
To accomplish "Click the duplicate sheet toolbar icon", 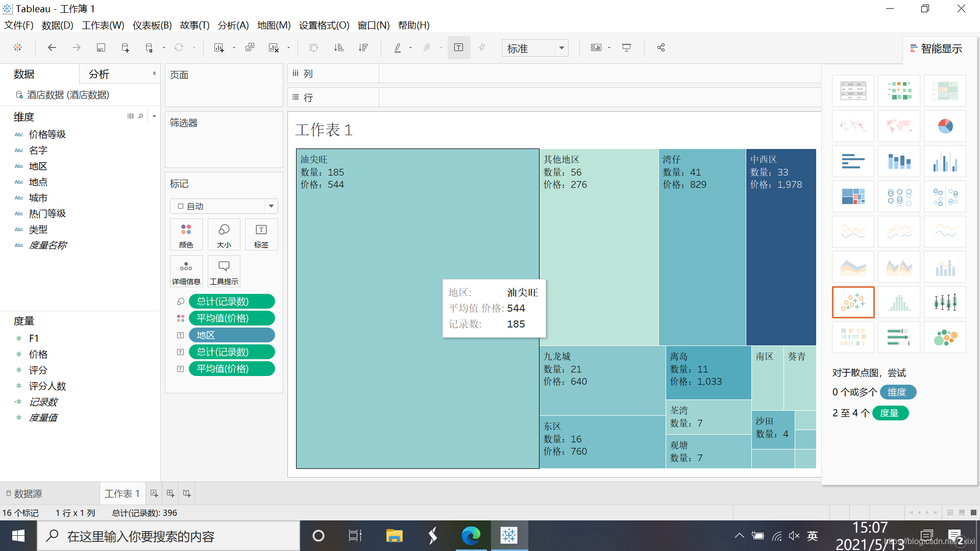I will [x=250, y=47].
